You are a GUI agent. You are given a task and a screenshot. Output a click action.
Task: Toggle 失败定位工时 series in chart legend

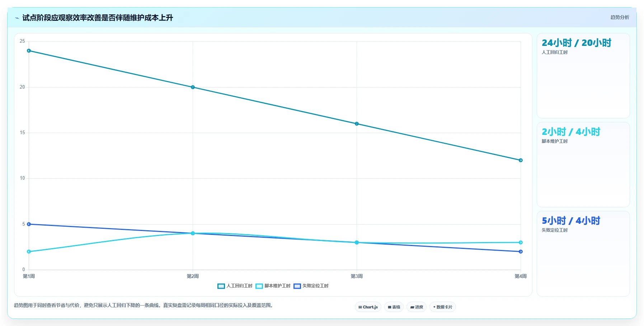click(x=311, y=286)
